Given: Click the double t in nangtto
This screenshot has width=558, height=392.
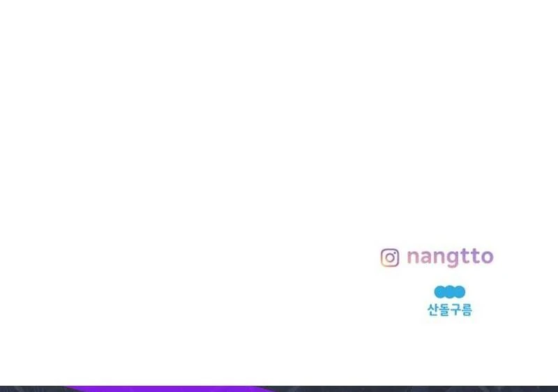Looking at the screenshot, I should coord(469,257).
